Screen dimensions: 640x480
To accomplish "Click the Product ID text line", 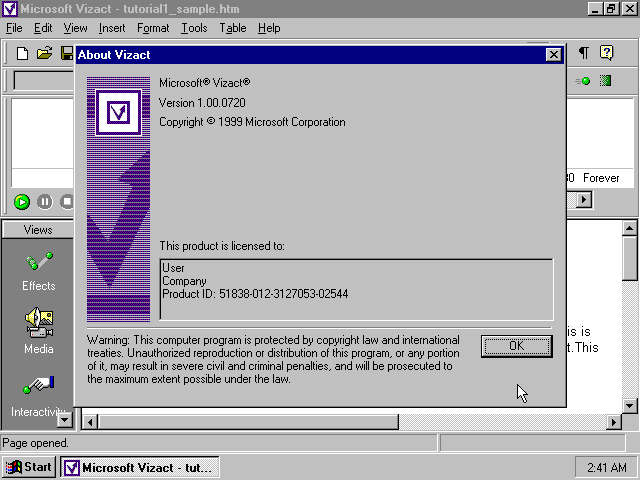I will tap(255, 294).
